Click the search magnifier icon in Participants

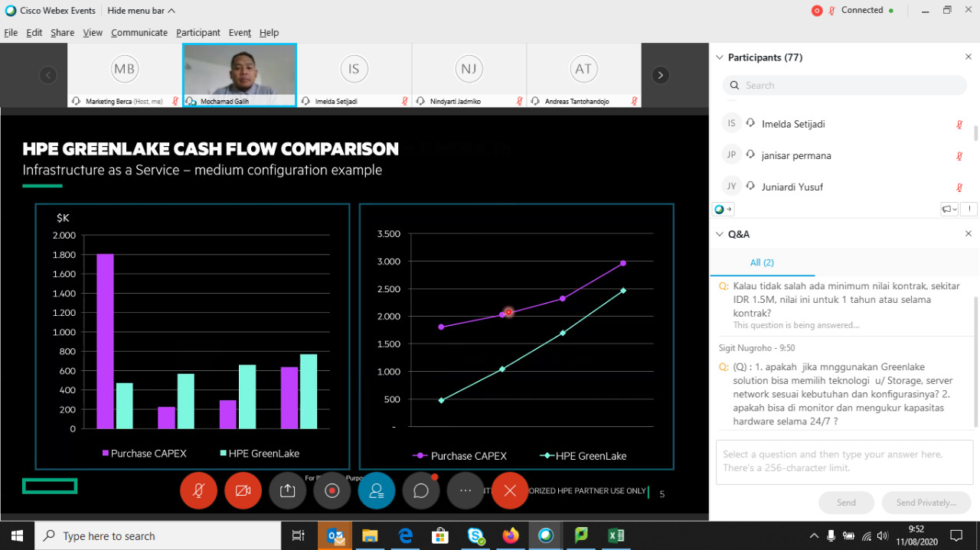click(x=735, y=86)
